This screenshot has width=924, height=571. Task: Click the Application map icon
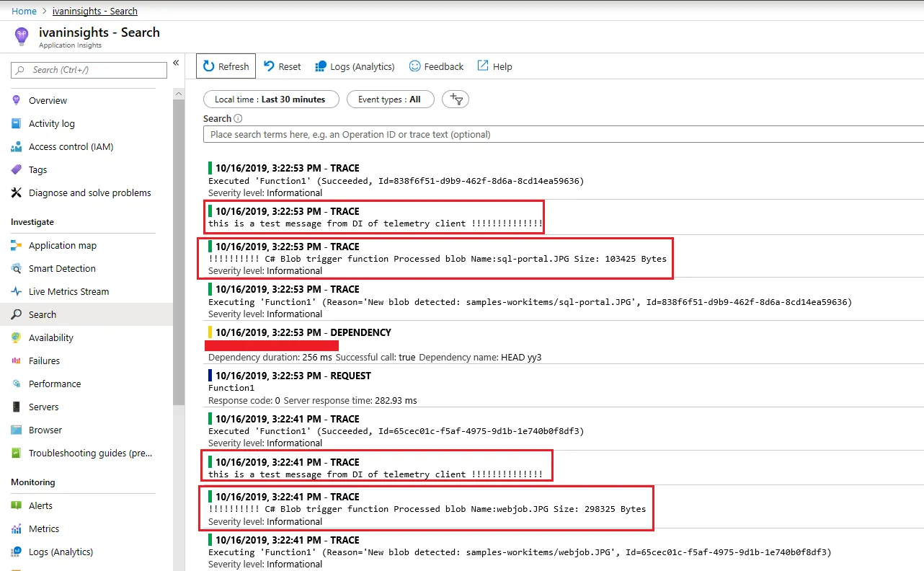click(x=17, y=245)
